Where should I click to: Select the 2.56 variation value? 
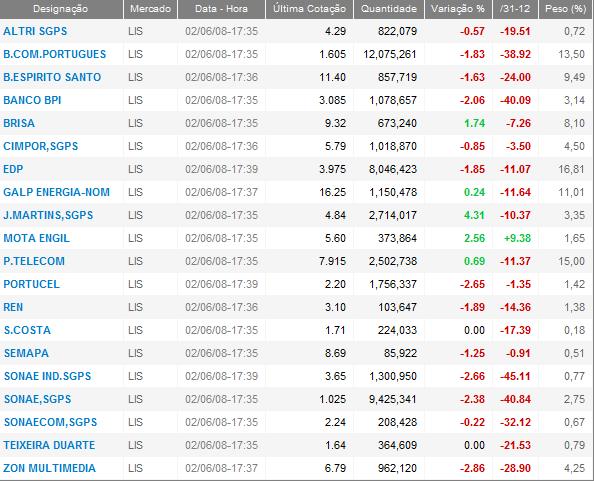[474, 238]
